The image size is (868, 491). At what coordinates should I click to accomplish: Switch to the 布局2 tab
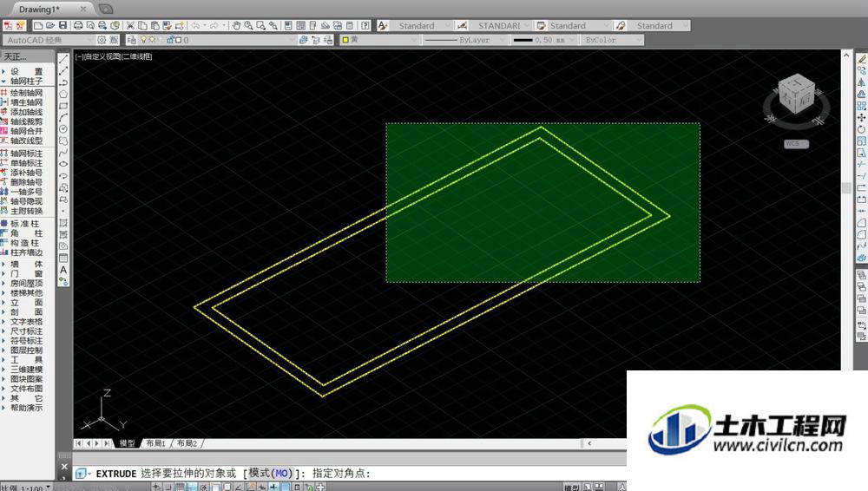click(187, 443)
